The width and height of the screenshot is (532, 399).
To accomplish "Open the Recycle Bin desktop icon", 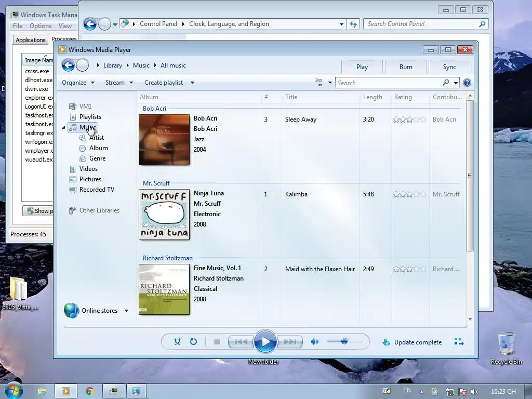I will pos(506,348).
